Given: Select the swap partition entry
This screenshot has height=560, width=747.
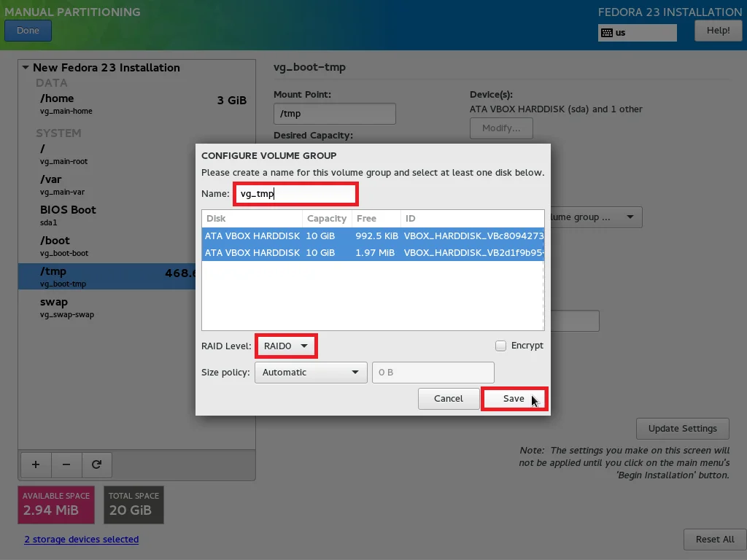Looking at the screenshot, I should (107, 307).
